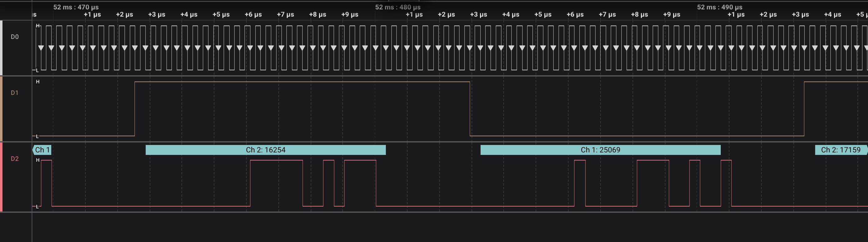868x242 pixels.
Task: Click the D1 tan channel color strip
Action: (x=1, y=109)
